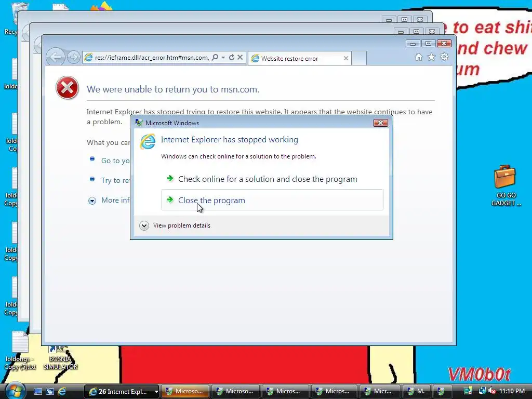Click the Home icon in Internet Explorer
This screenshot has height=399, width=532.
click(x=419, y=57)
